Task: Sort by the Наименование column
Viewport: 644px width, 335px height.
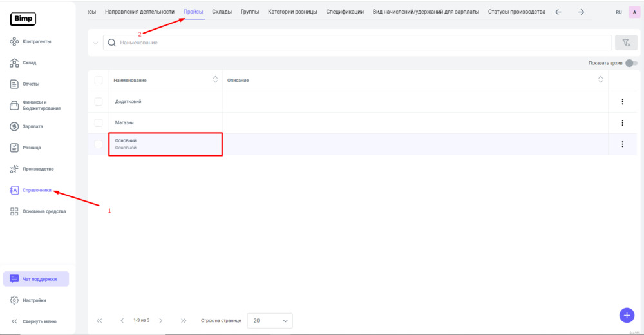Action: click(x=215, y=80)
